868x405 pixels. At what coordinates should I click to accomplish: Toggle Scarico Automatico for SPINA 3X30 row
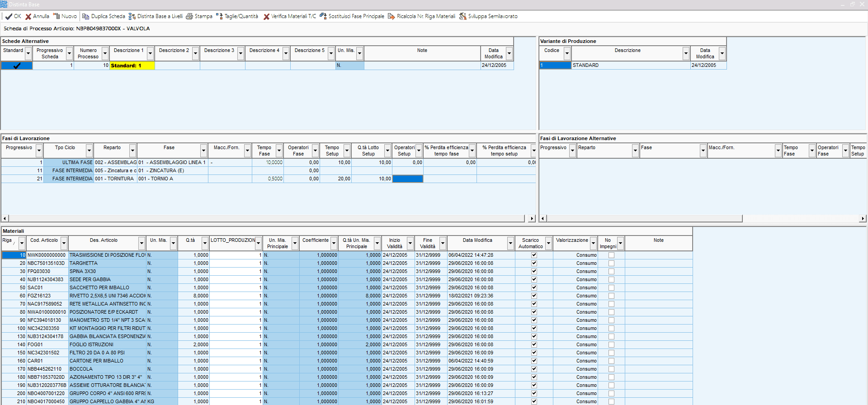[534, 271]
